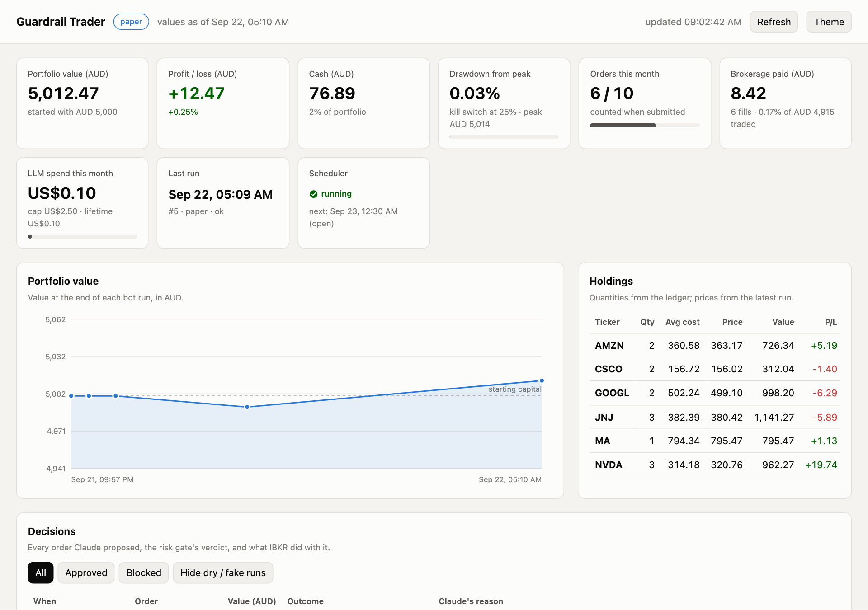Select the JNJ ticker in Holdings
Image resolution: width=868 pixels, height=610 pixels.
604,418
